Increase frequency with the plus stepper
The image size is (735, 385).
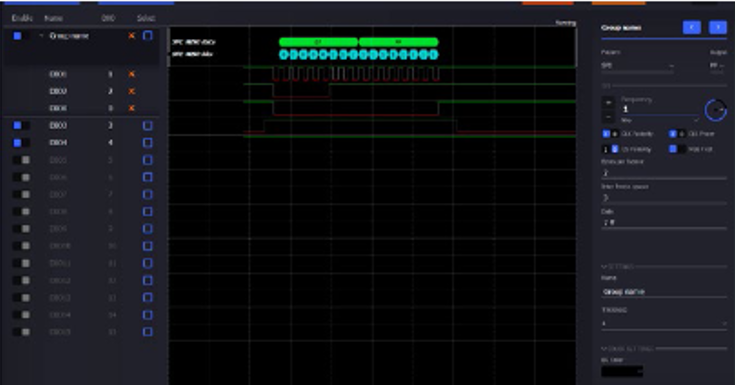608,103
